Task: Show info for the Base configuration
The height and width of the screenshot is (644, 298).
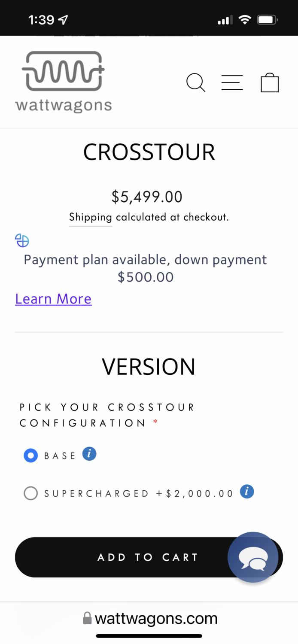Action: [x=89, y=454]
